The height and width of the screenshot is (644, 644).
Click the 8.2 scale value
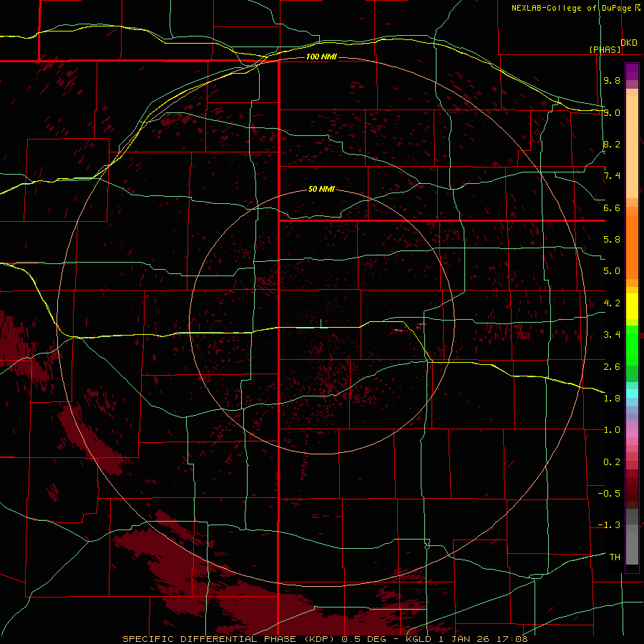[612, 144]
